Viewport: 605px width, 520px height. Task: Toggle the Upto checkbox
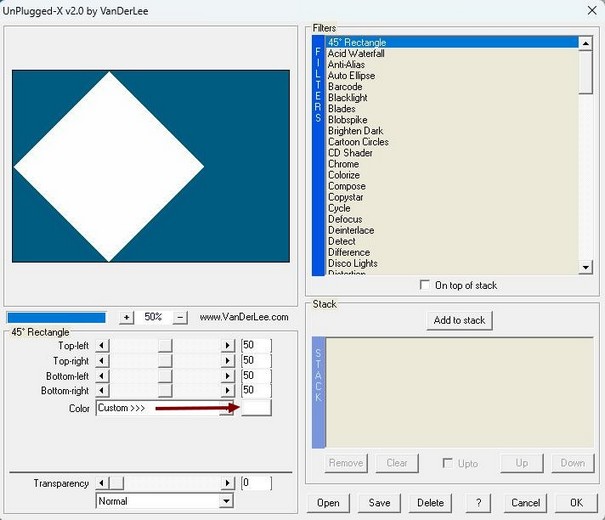click(x=449, y=463)
